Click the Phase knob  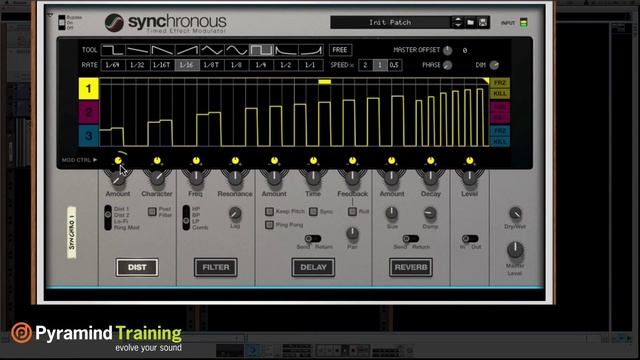click(x=448, y=65)
